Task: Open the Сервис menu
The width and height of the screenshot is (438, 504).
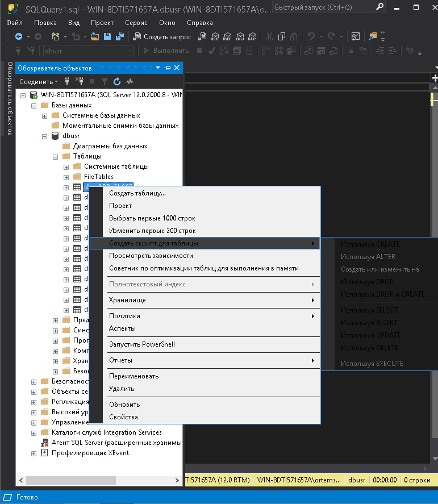Action: coord(136,23)
